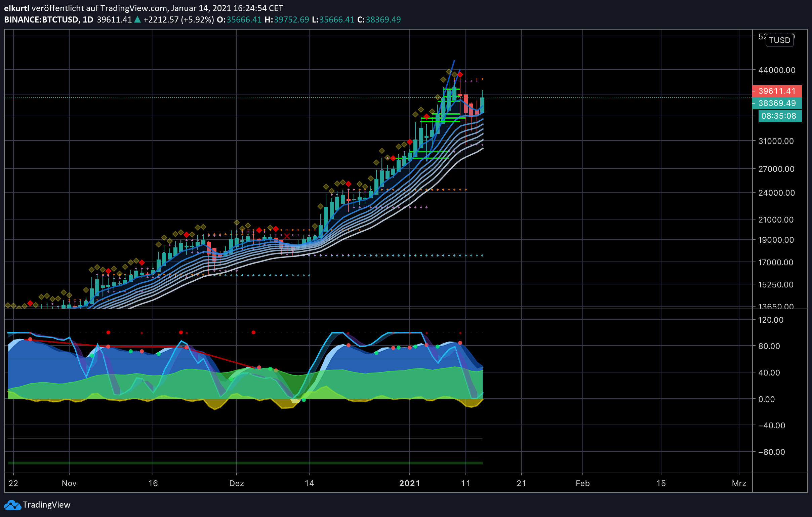Click the TUSD currency label box
Screen dimensions: 812x517
(x=779, y=40)
